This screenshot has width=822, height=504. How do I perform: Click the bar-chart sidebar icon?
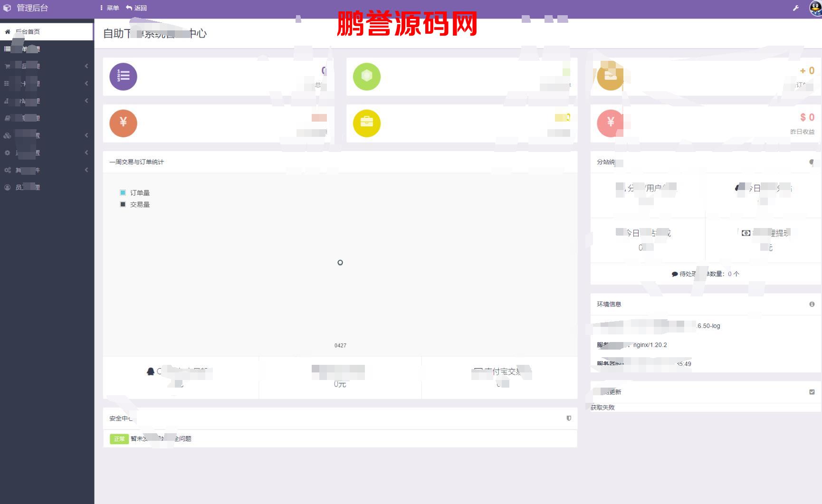coord(7,101)
